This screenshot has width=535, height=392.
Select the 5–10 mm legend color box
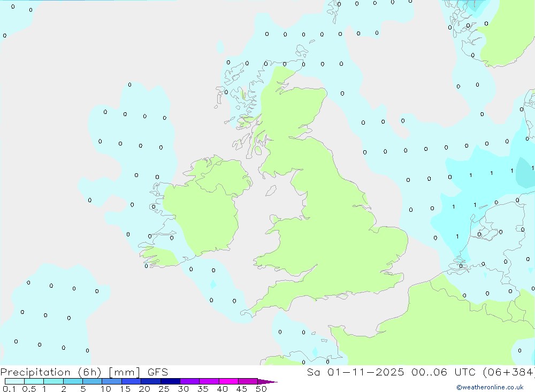tap(93, 381)
